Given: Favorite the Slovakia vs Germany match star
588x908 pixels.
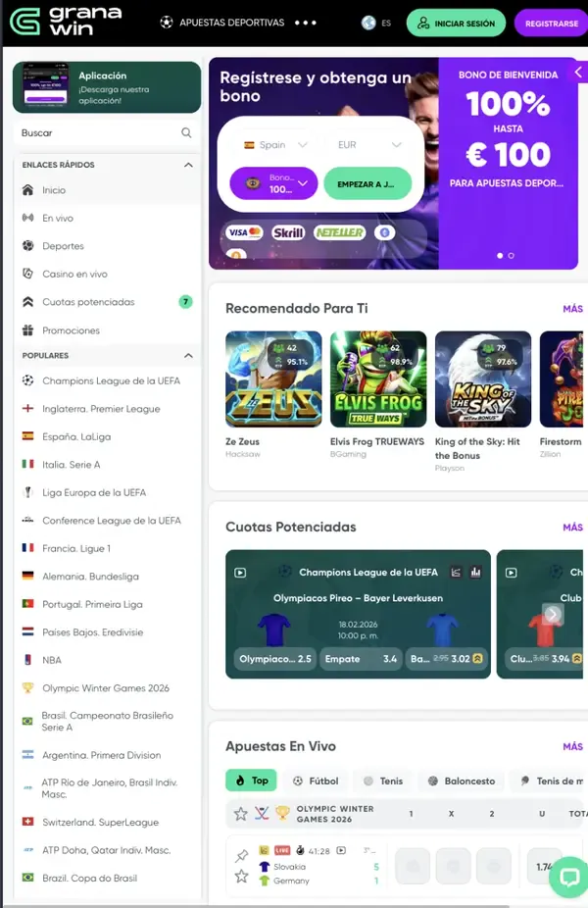Looking at the screenshot, I should 241,877.
